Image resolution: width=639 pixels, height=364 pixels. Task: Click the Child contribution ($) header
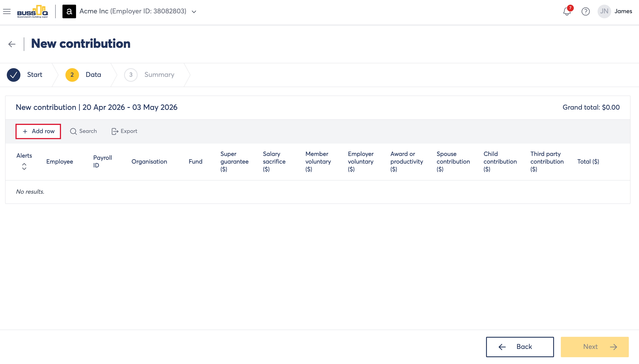(500, 161)
